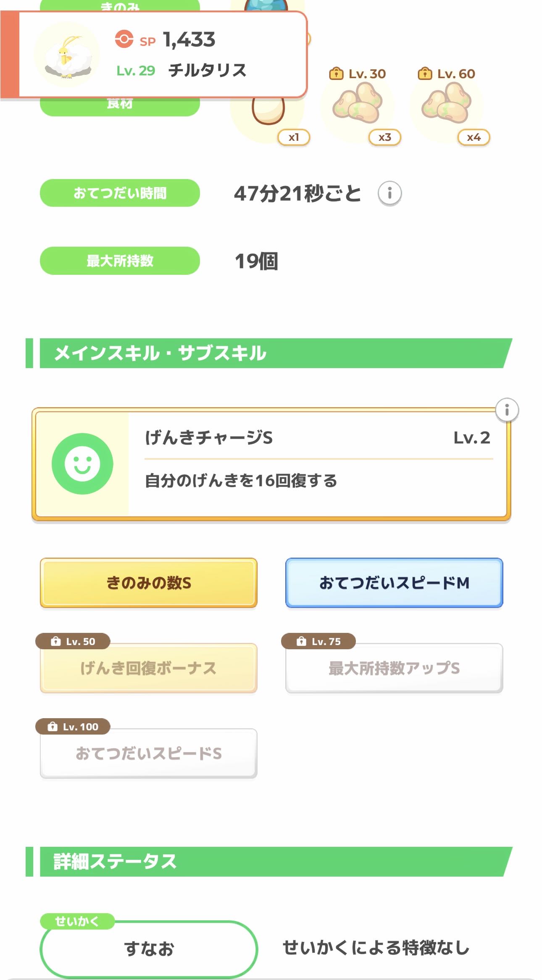Click the red SP Poké Ball icon
The width and height of the screenshot is (542, 980).
(124, 39)
